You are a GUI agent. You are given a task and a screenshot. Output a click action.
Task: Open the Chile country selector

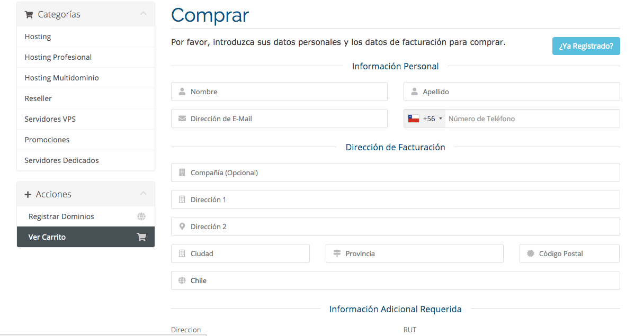[395, 280]
